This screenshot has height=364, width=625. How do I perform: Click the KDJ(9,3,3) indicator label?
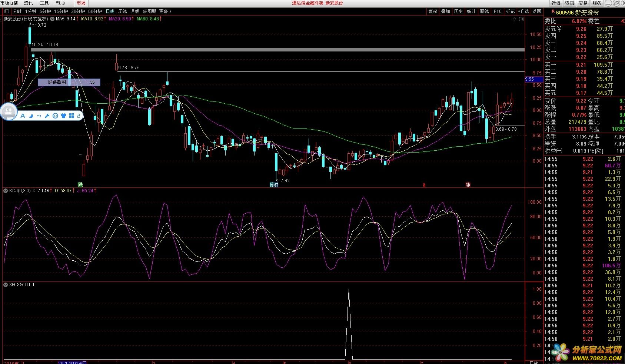coord(20,191)
